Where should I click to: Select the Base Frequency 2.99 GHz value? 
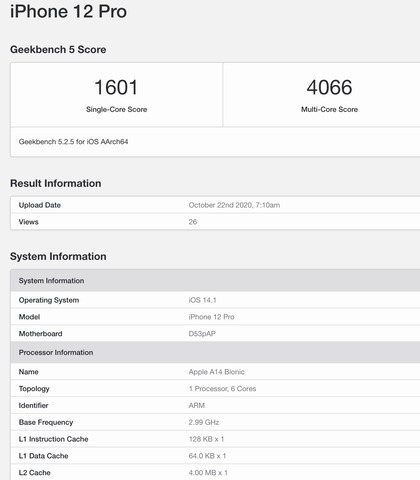(x=204, y=422)
